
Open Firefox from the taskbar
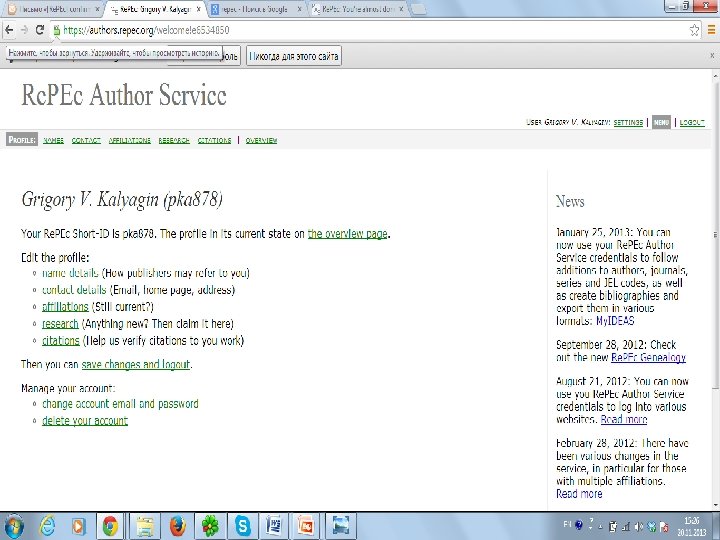click(177, 526)
